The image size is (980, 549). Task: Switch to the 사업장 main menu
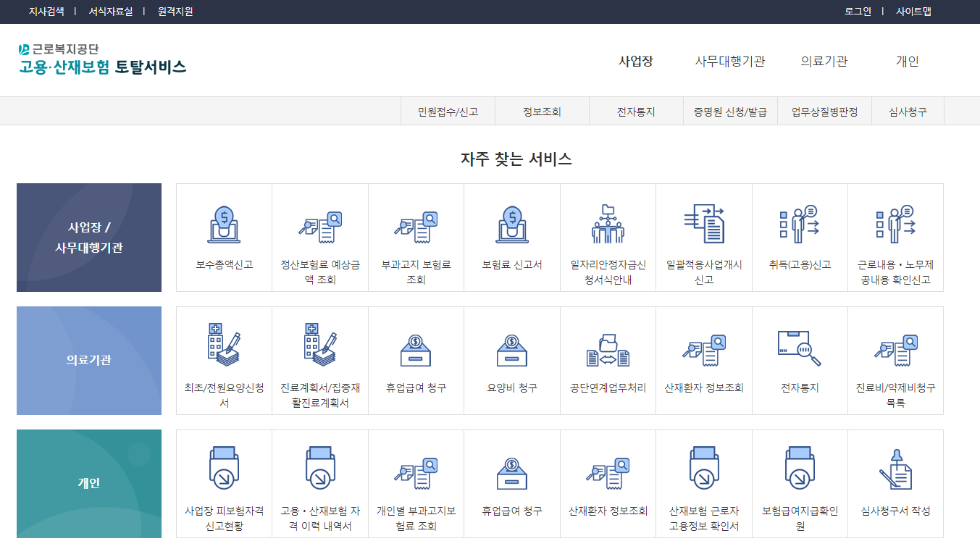pyautogui.click(x=636, y=62)
